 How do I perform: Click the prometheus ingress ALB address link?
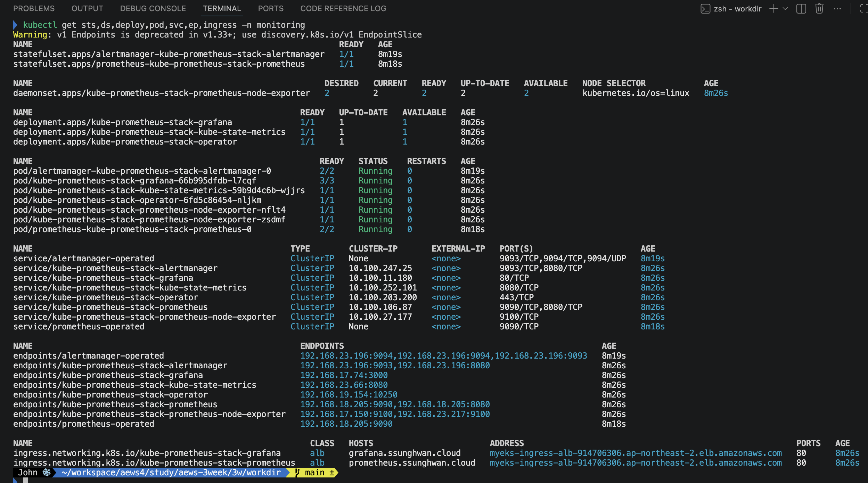636,463
